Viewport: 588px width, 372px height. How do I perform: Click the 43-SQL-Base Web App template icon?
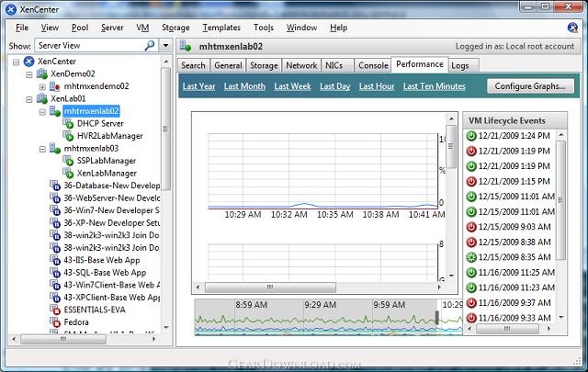tap(55, 272)
